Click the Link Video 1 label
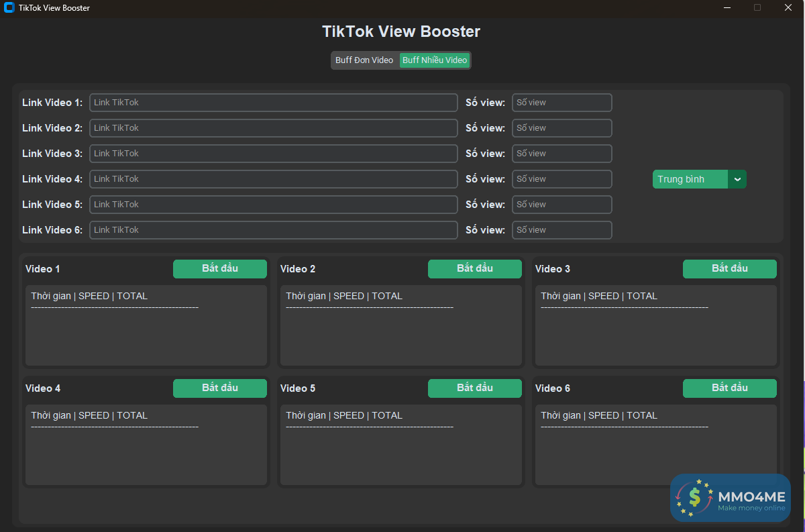The image size is (805, 532). pyautogui.click(x=52, y=103)
